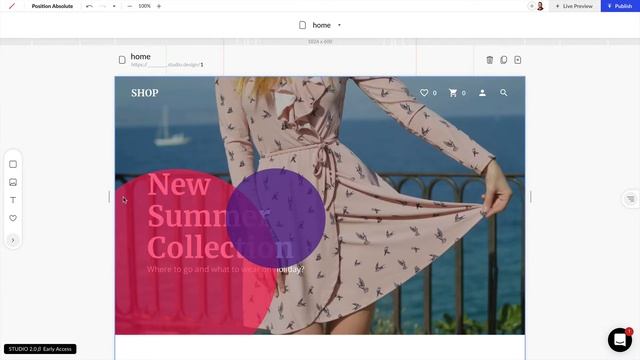Click the SHOP logo in canvas header

144,93
